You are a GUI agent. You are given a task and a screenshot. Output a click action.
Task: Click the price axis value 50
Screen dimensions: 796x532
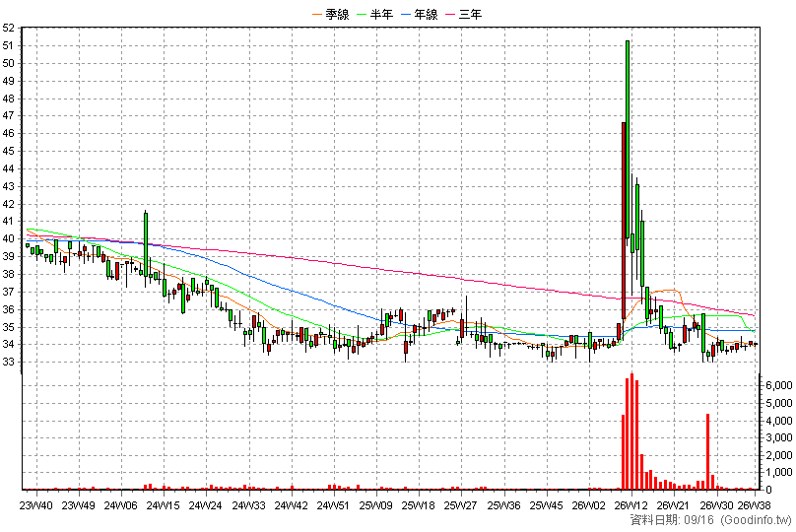(x=8, y=63)
